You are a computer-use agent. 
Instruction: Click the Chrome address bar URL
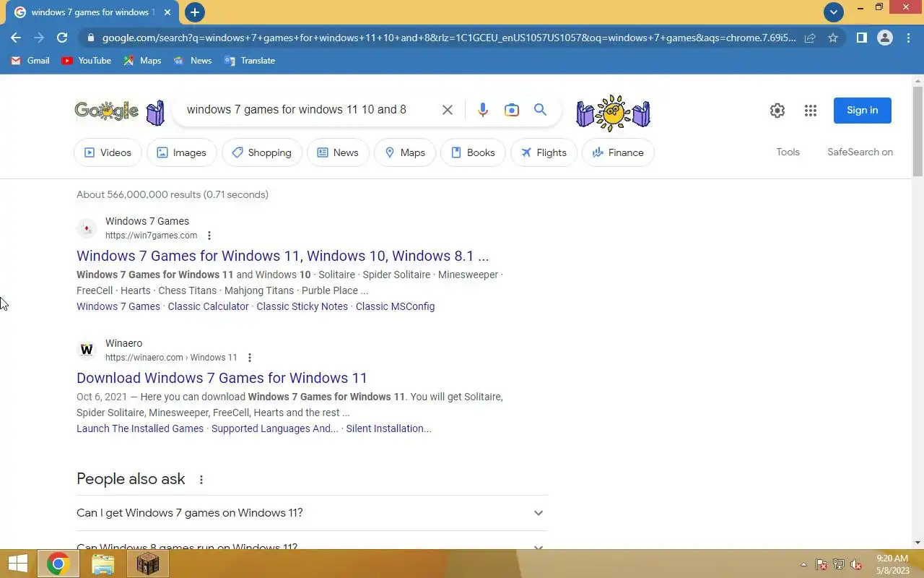(x=448, y=38)
